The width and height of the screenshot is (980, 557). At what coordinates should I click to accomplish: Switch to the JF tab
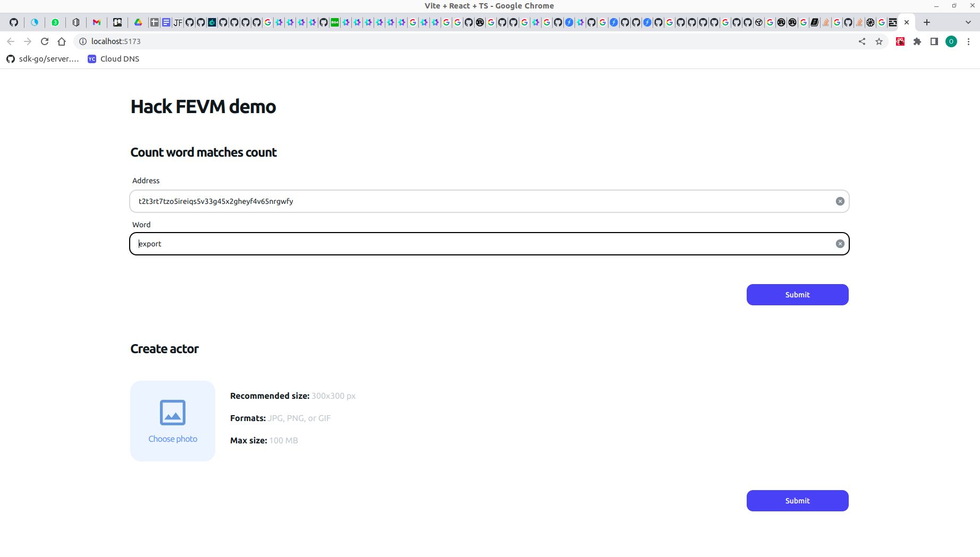[x=178, y=22]
